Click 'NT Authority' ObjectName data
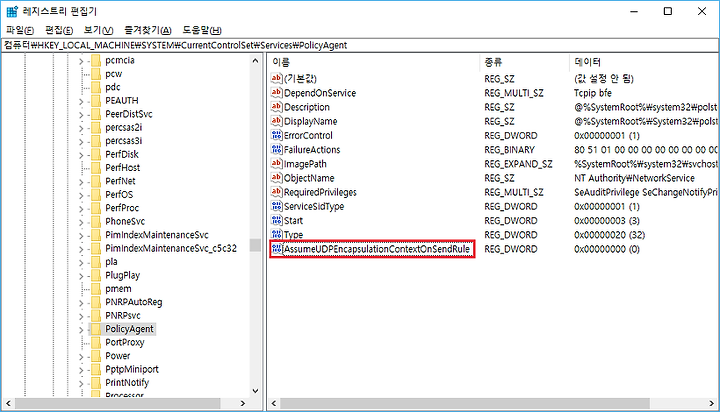 point(634,178)
